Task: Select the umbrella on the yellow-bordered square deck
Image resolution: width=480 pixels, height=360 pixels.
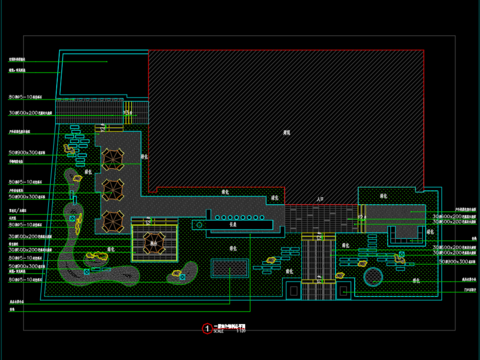Action: [154, 243]
